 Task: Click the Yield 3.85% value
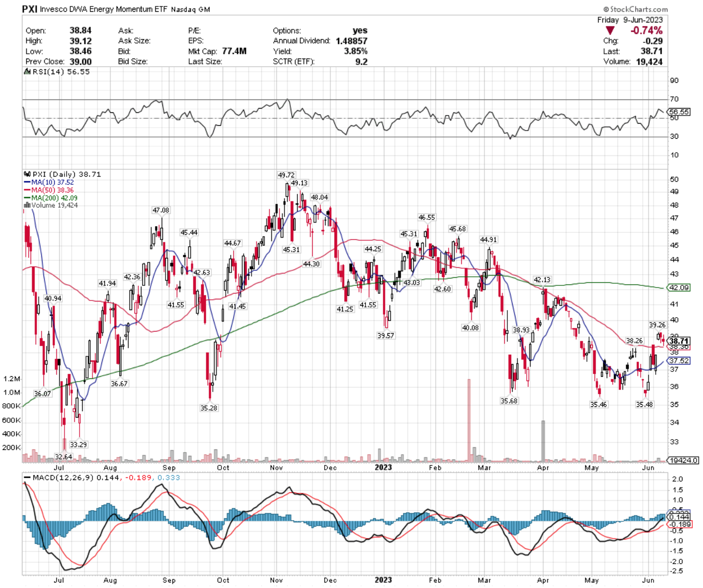click(x=356, y=51)
